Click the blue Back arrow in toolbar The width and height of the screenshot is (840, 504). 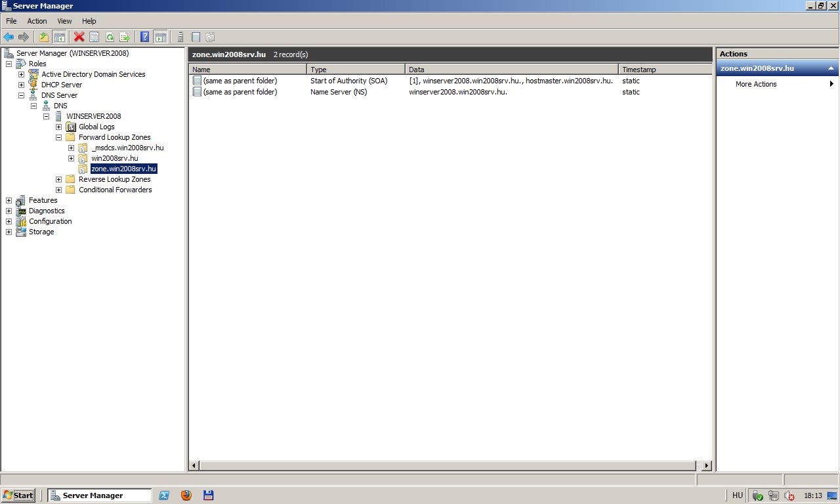(x=9, y=37)
